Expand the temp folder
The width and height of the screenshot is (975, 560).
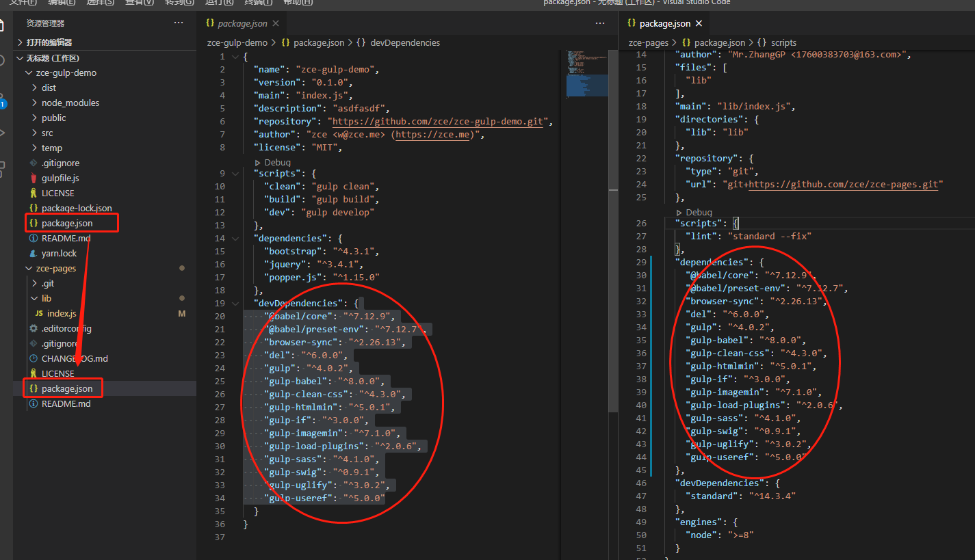pos(35,148)
